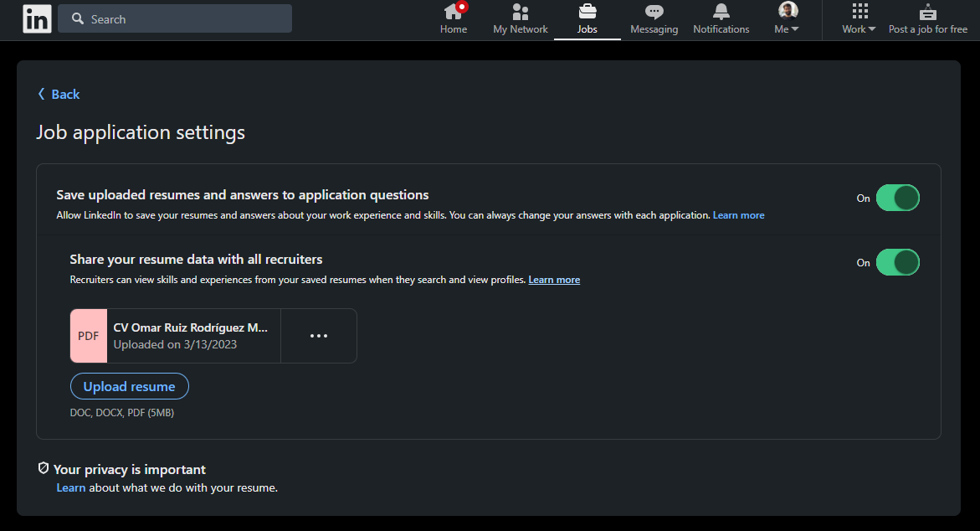Open the CV Omar Ruiz Rodríguez file
The height and width of the screenshot is (531, 980).
click(x=190, y=327)
